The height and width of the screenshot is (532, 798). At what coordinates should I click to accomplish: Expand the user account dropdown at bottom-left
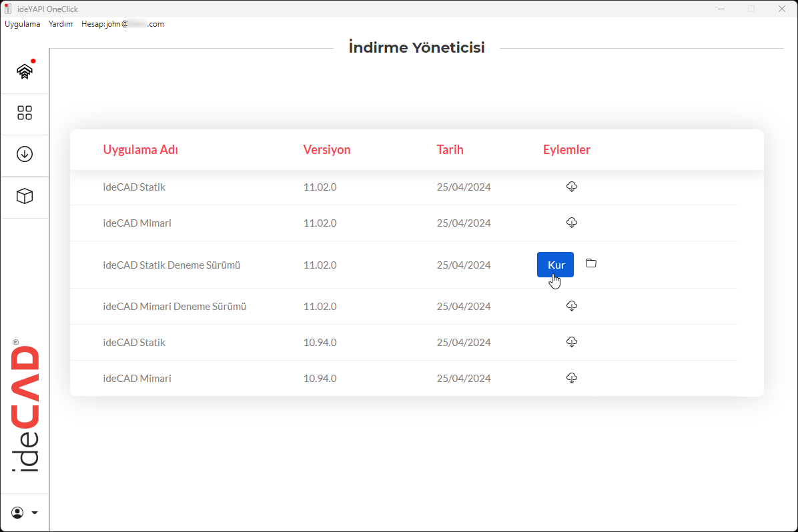pyautogui.click(x=25, y=513)
